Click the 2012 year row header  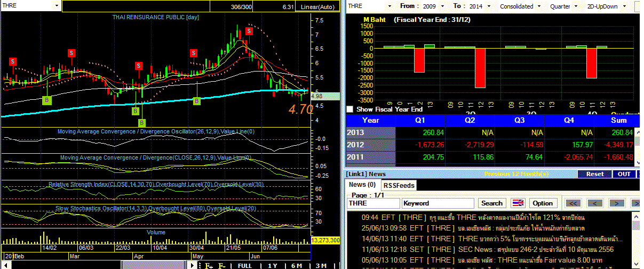pos(371,145)
